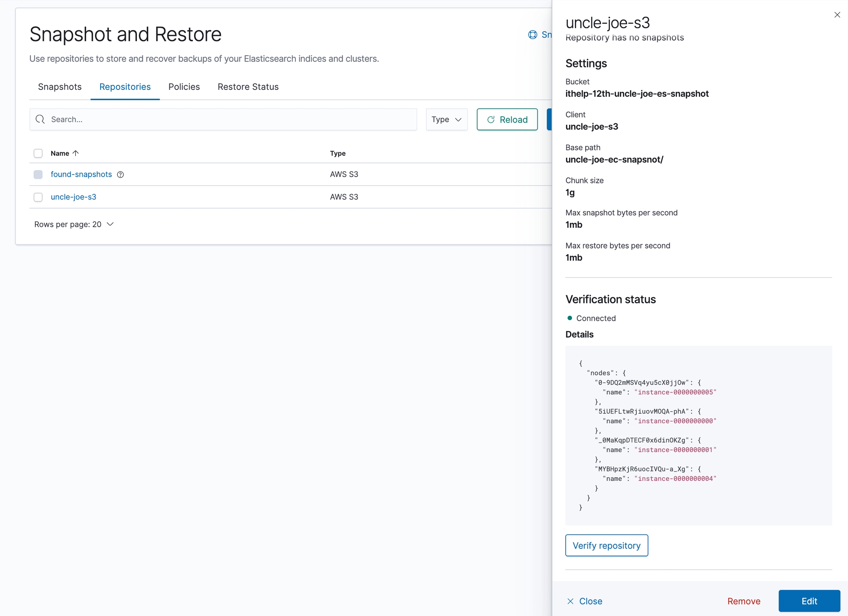
Task: Switch to the Snapshots tab
Action: 60,87
